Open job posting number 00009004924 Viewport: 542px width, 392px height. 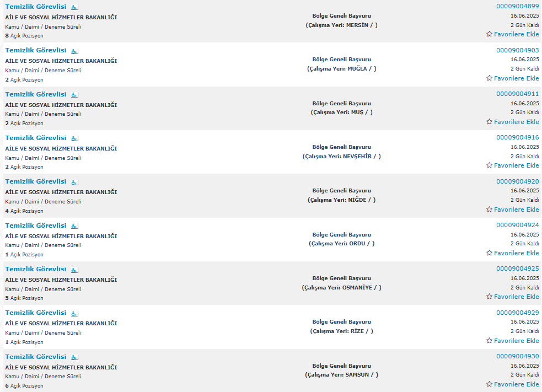tap(517, 225)
